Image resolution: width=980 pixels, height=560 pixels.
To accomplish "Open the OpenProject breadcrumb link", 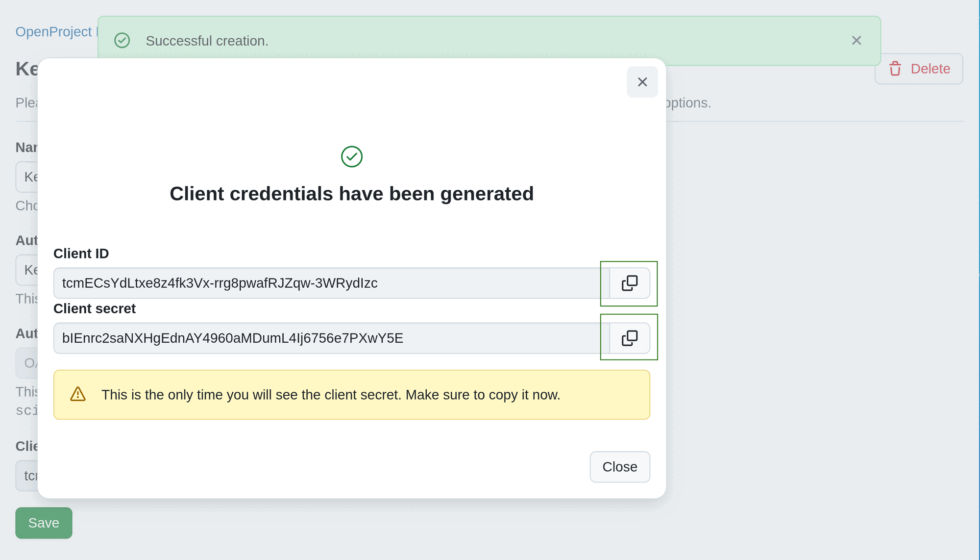I will (54, 31).
